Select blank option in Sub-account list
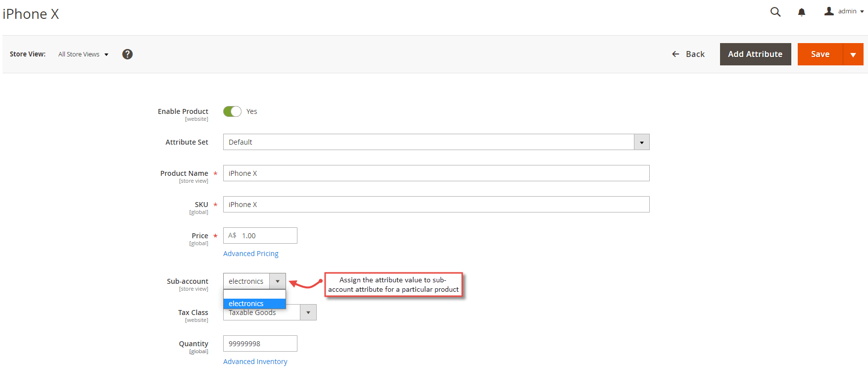 tap(254, 294)
